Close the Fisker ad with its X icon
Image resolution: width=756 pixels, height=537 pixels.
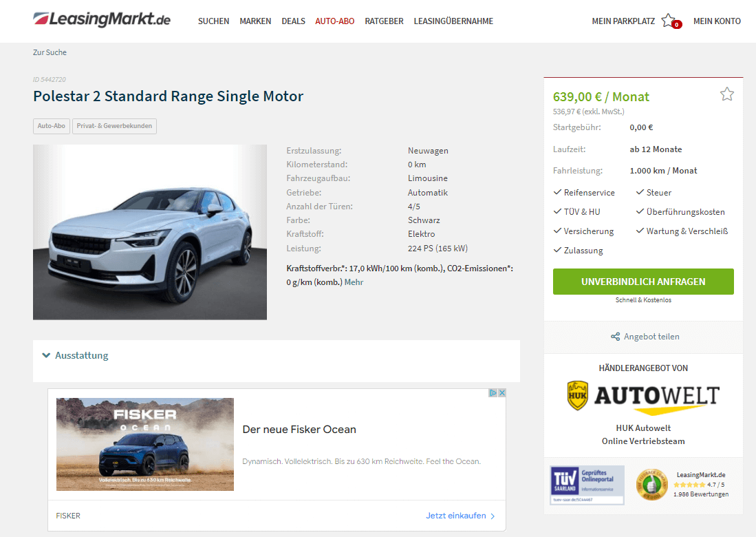(502, 392)
